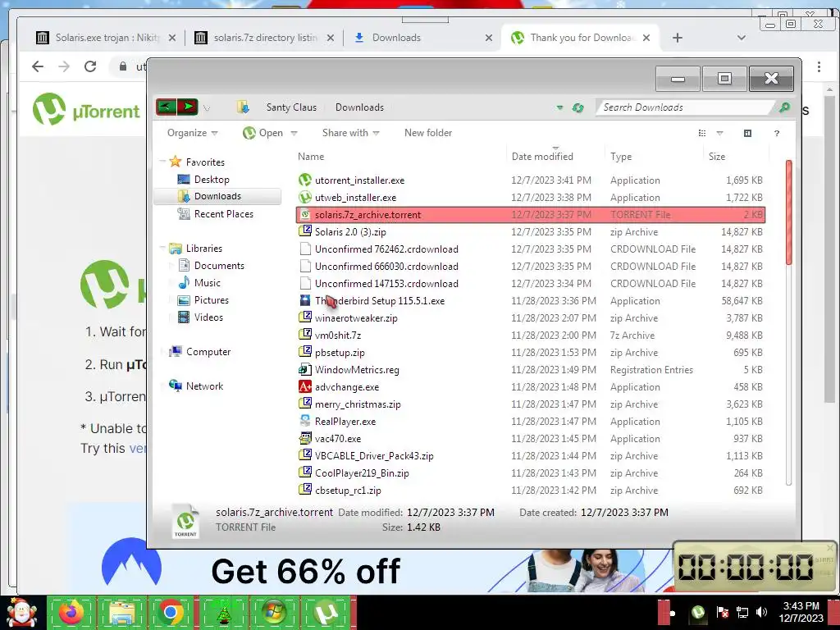Click the Explorer vertical scrollbar thumb
Screen dimensions: 840x630
(x=788, y=212)
